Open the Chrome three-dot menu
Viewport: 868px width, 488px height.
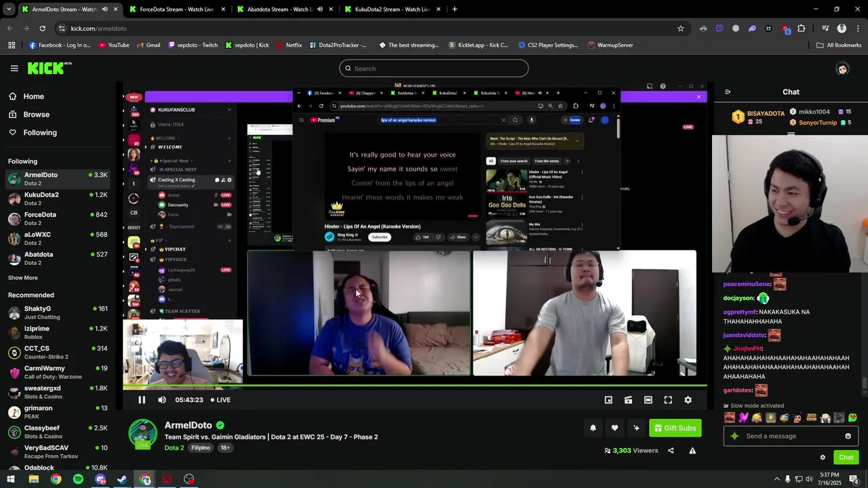coord(857,28)
